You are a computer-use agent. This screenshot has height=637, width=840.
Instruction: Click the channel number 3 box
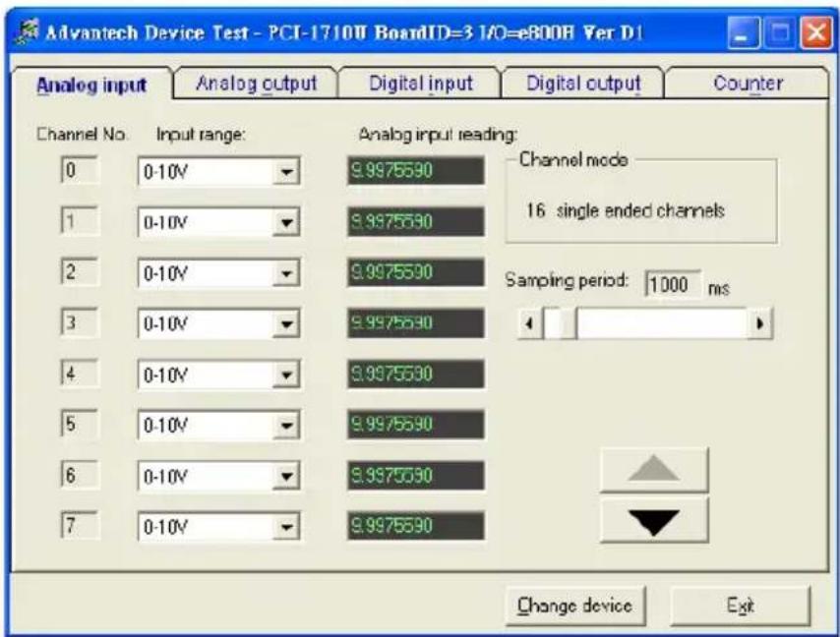pyautogui.click(x=80, y=322)
